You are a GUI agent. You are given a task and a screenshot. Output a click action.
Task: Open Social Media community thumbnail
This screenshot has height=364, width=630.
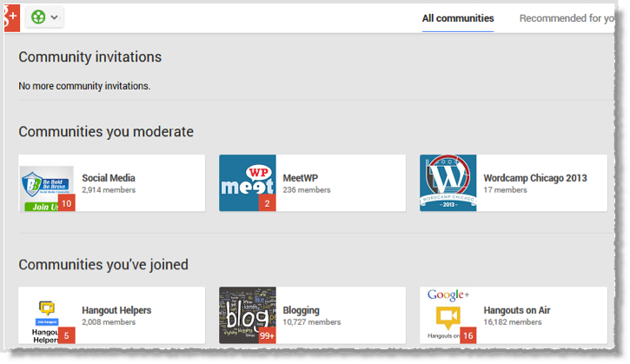tap(46, 183)
